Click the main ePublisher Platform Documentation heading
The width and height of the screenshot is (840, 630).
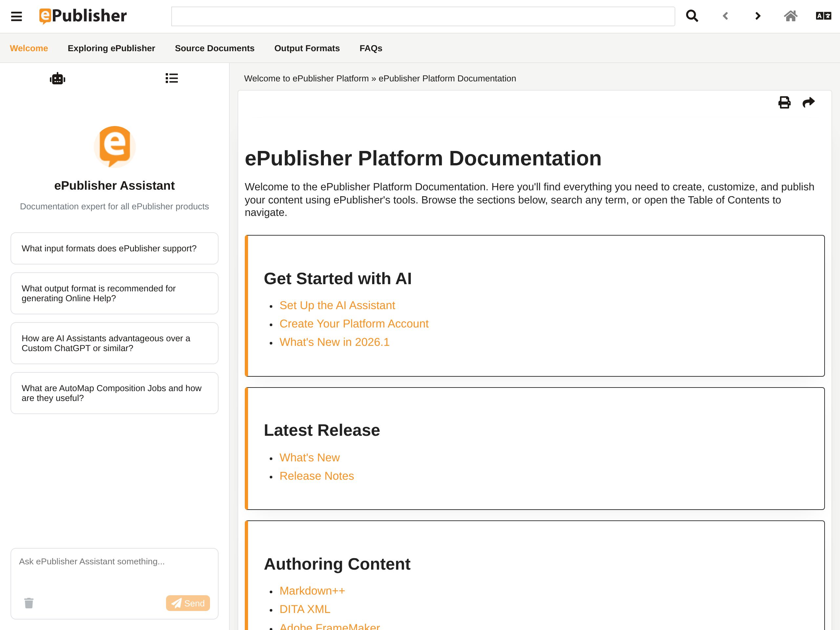pyautogui.click(x=423, y=158)
